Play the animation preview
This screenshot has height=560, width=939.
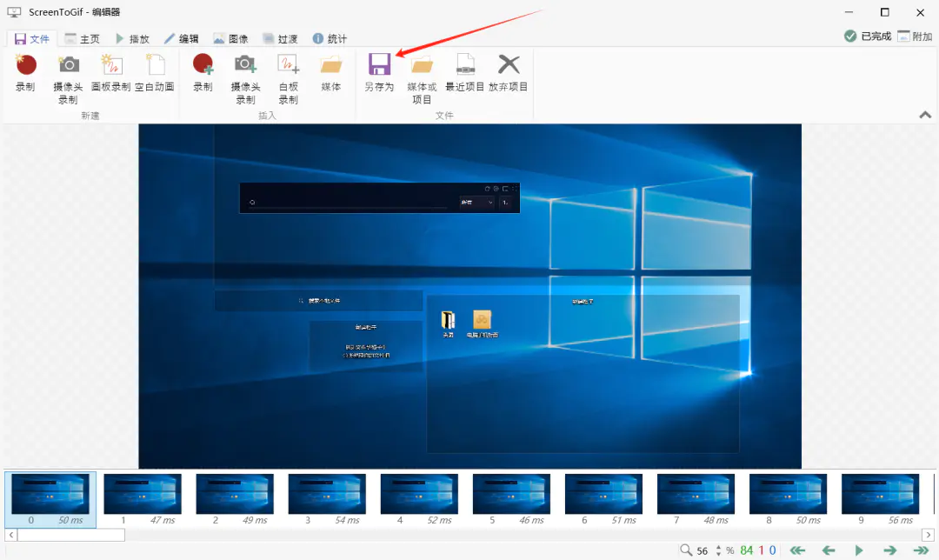(x=859, y=550)
